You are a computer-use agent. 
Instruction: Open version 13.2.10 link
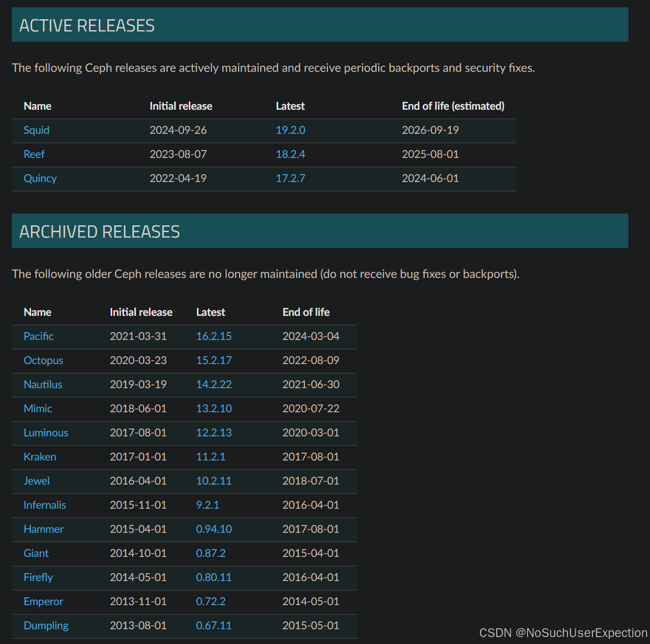click(x=214, y=409)
